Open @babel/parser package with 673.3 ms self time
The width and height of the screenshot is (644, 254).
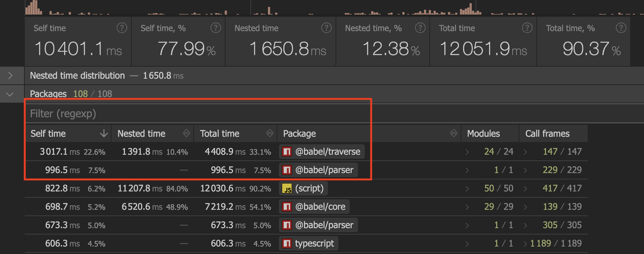tap(318, 225)
